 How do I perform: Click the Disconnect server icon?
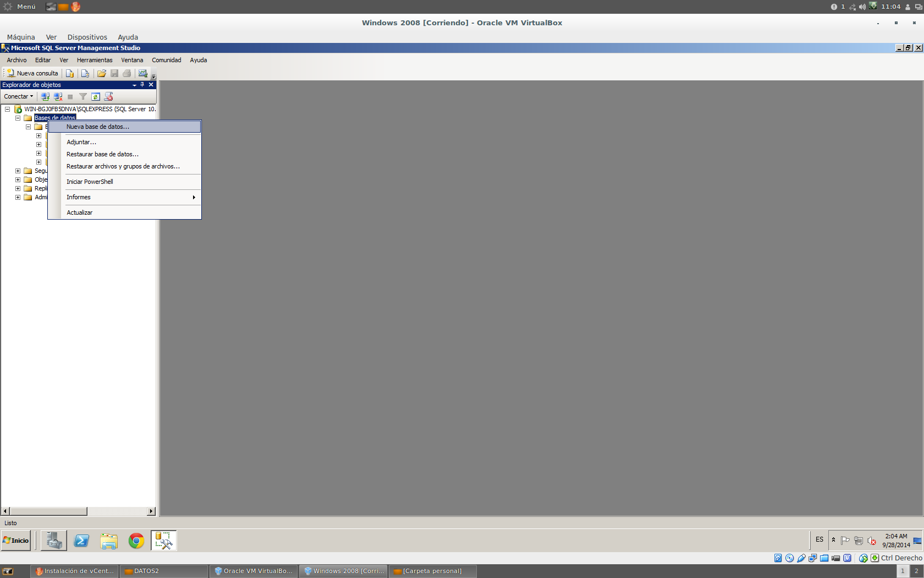pyautogui.click(x=58, y=96)
